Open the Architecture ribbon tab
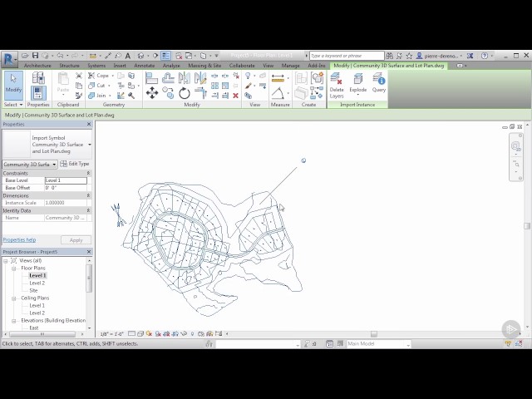Image resolution: width=532 pixels, height=399 pixels. (37, 66)
